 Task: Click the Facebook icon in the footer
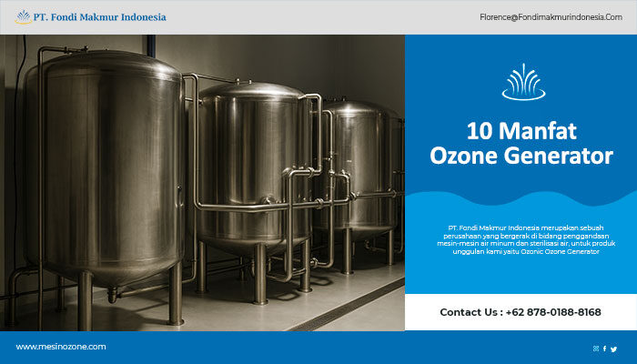pyautogui.click(x=604, y=349)
